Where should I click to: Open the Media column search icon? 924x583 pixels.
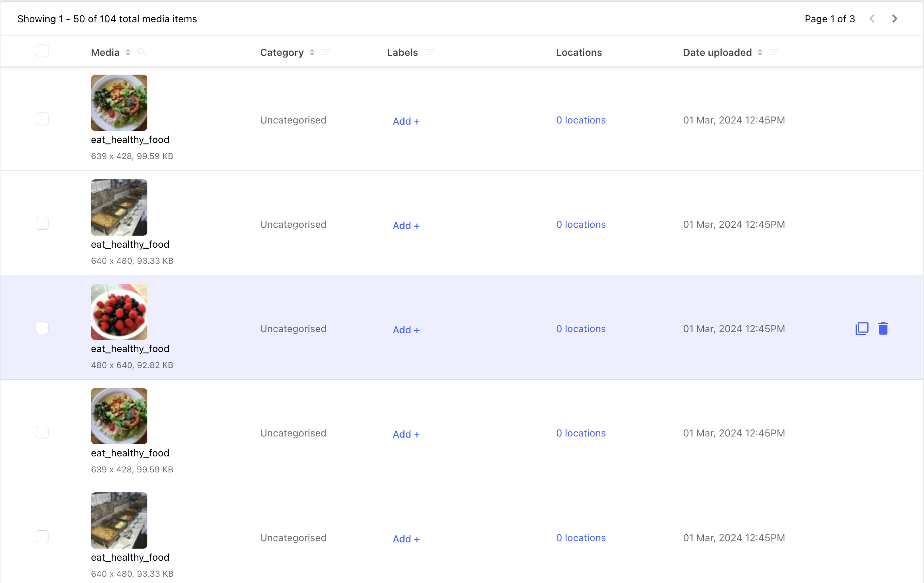point(142,52)
